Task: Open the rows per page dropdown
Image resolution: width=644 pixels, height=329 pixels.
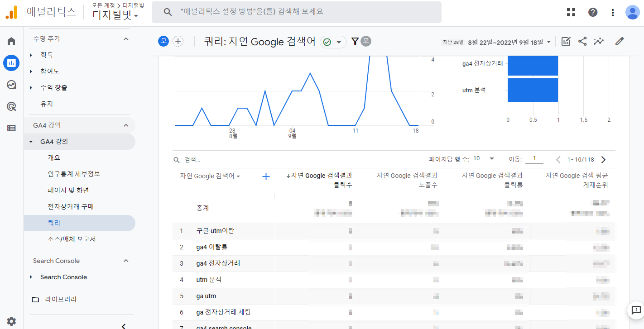Action: pos(484,159)
